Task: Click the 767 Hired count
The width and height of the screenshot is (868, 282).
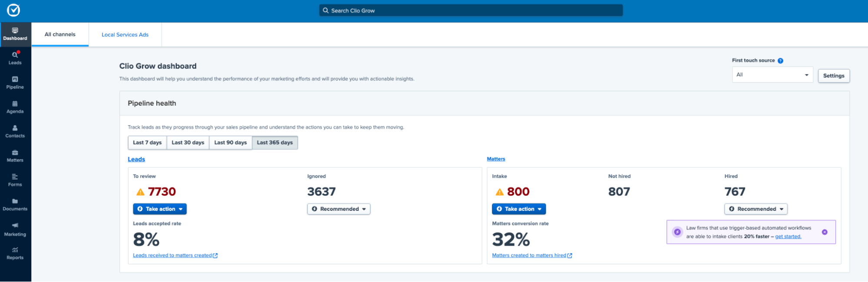Action: (x=735, y=192)
